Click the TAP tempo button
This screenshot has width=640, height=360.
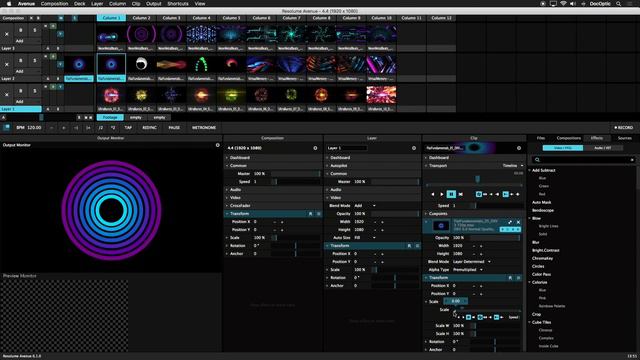(128, 128)
